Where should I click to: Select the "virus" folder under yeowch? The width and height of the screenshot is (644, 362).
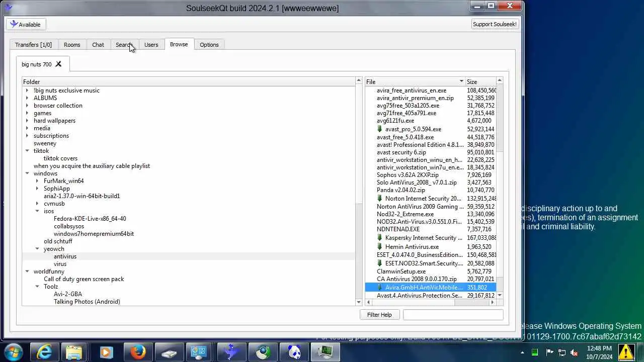[x=60, y=264]
